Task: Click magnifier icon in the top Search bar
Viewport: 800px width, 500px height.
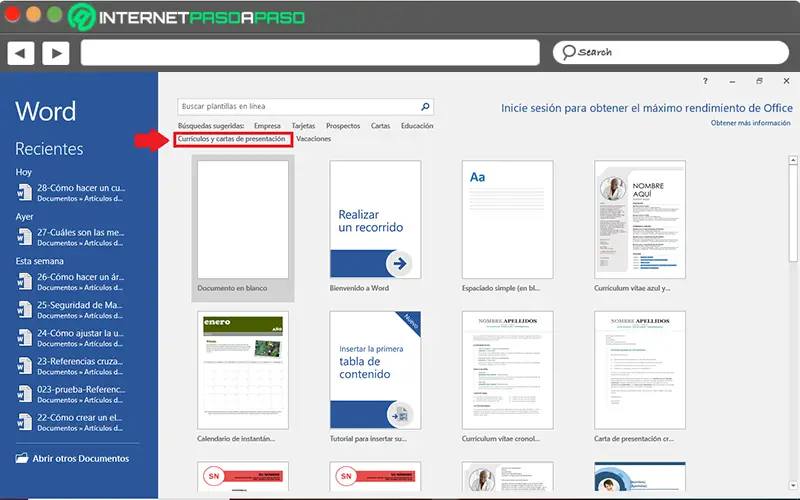Action: pos(568,52)
